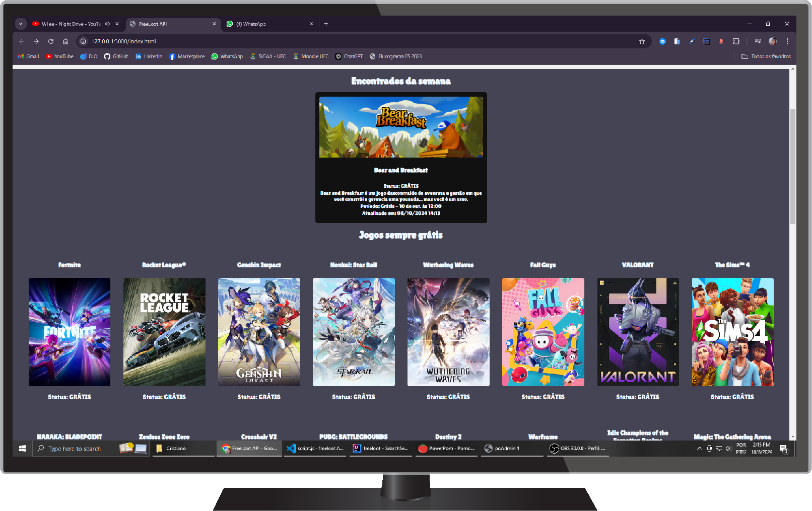Click the Rocket League cover image
Viewport: 812px width, 511px height.
pos(164,332)
